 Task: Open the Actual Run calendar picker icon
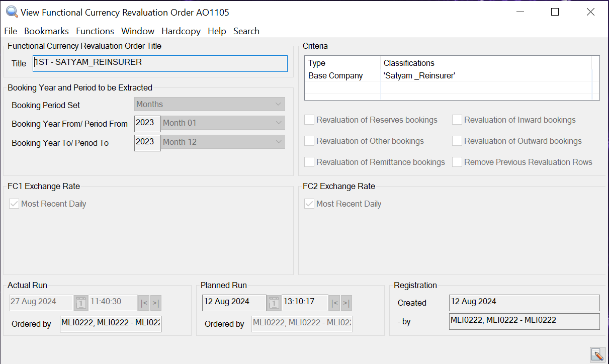coord(80,303)
